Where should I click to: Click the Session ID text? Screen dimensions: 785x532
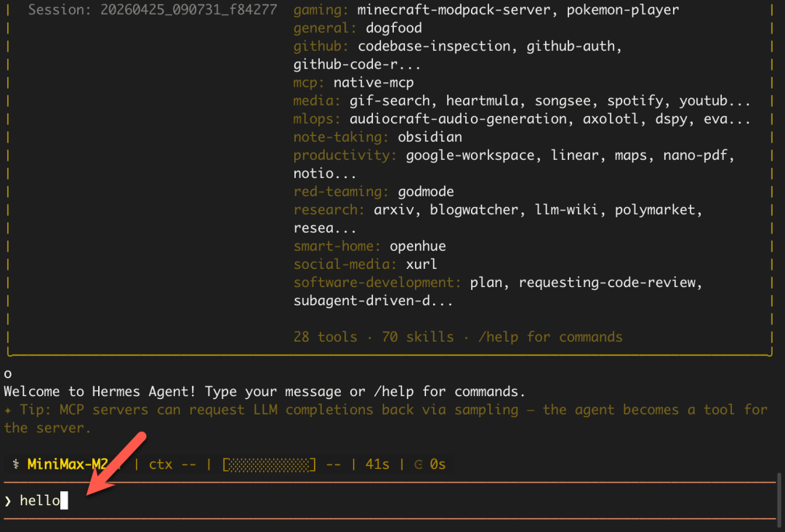click(153, 10)
